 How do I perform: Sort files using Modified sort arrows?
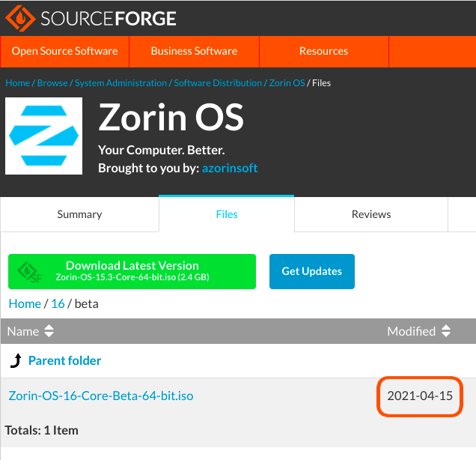[x=446, y=330]
